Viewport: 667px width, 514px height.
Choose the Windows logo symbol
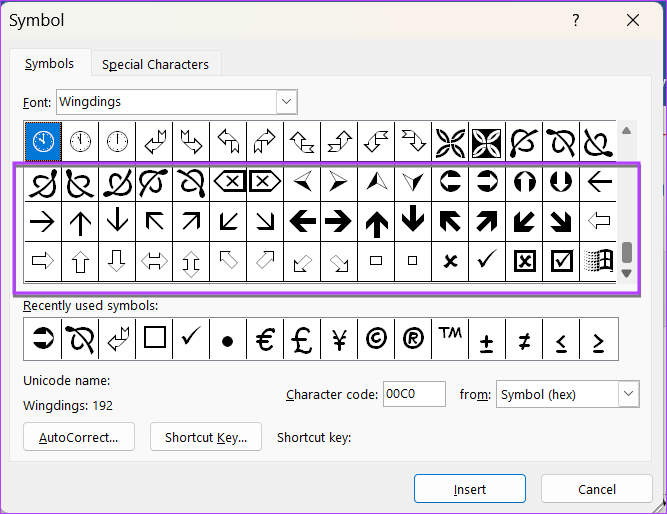click(598, 261)
